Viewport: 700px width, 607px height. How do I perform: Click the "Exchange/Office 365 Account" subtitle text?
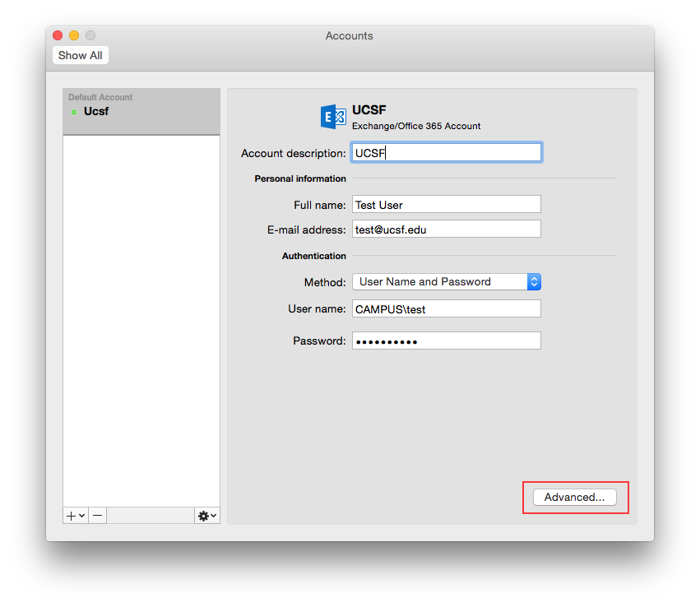pos(416,126)
